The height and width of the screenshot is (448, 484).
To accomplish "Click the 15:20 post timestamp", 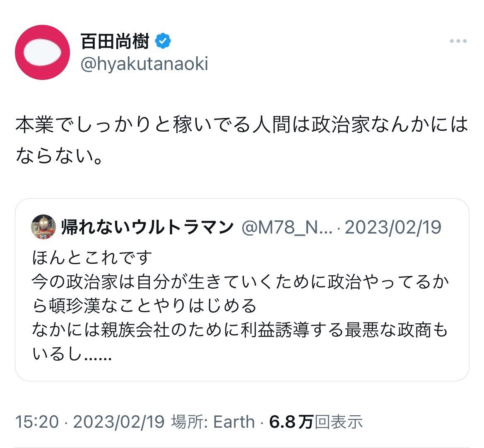I will coord(37,422).
